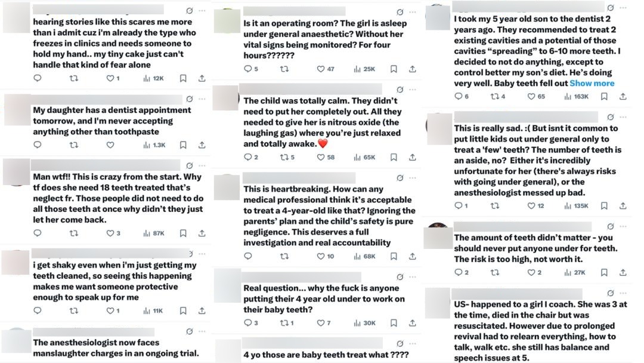Share the 'Man wtf!!' tweet
Viewport: 644px width, 363px height.
point(202,233)
